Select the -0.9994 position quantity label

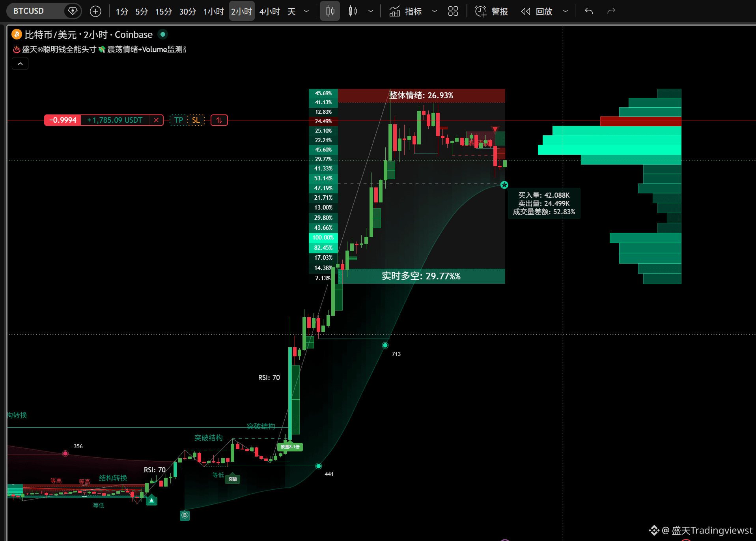point(63,120)
